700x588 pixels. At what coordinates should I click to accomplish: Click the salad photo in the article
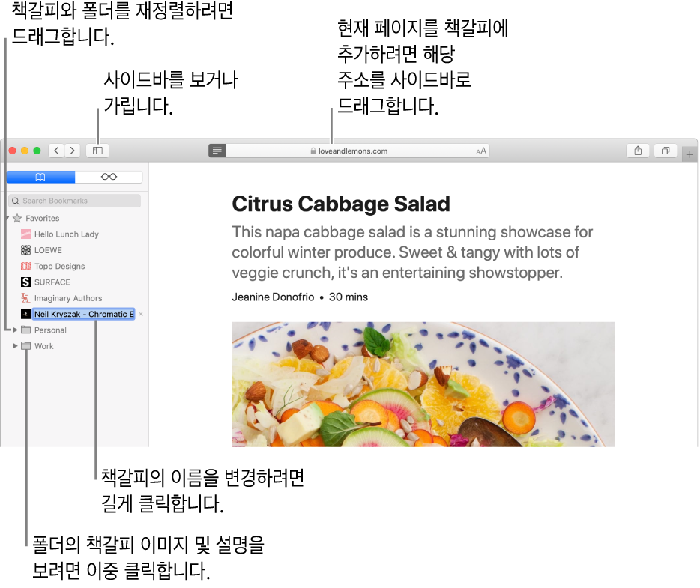423,384
